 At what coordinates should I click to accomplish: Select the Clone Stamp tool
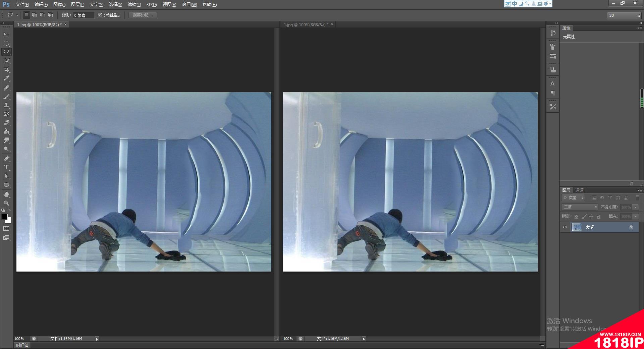tap(6, 105)
